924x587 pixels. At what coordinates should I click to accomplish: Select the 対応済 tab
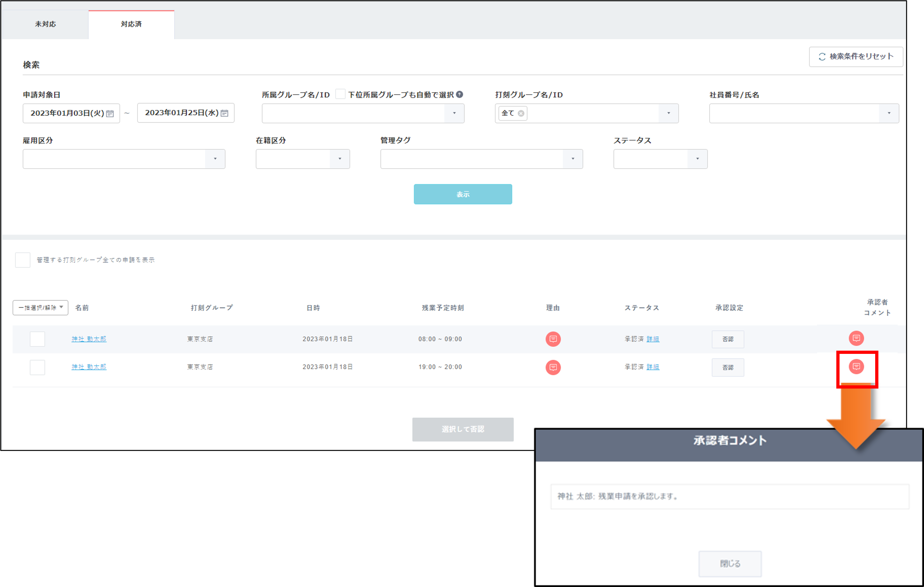[131, 24]
